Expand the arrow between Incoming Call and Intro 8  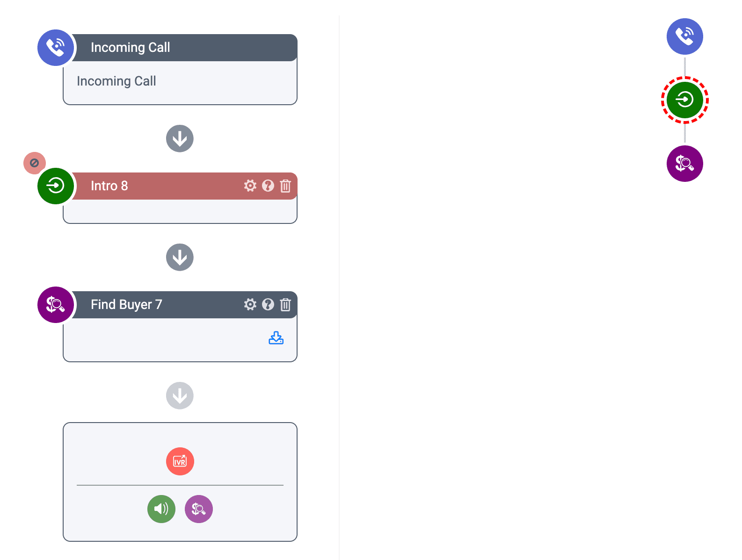[x=180, y=138]
